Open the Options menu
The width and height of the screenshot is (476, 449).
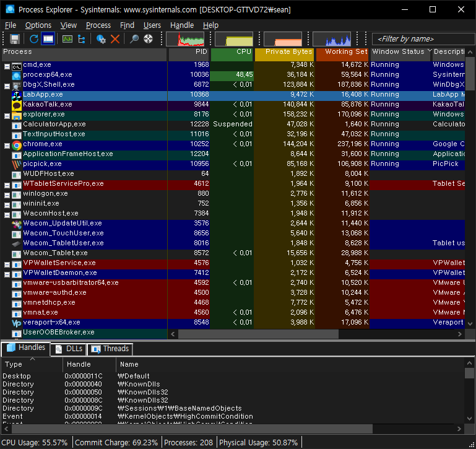tap(38, 25)
